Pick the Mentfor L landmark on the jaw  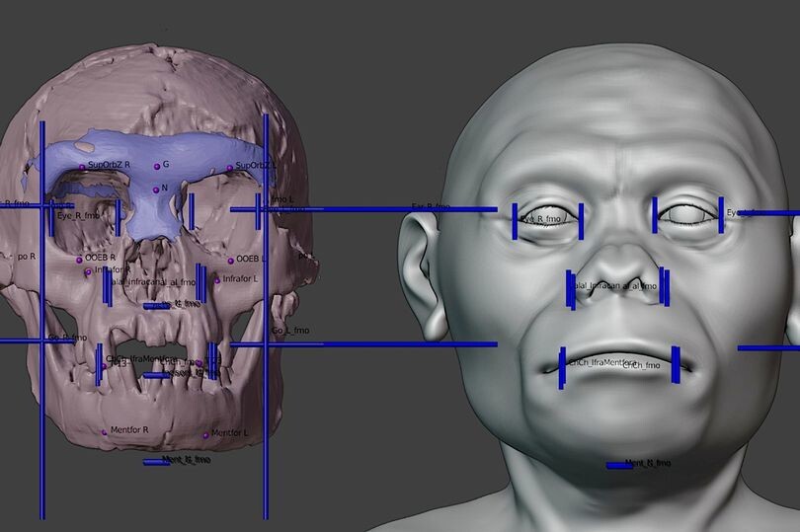[x=205, y=434]
